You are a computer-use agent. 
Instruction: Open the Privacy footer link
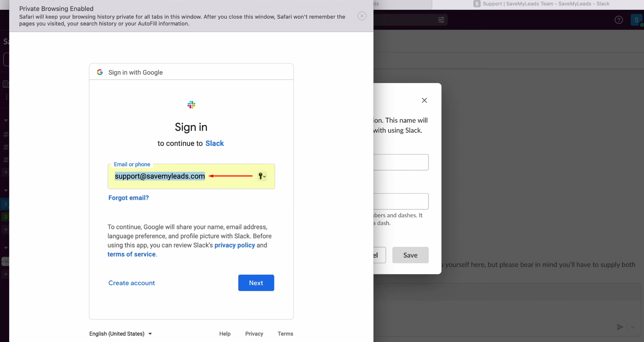coord(254,334)
